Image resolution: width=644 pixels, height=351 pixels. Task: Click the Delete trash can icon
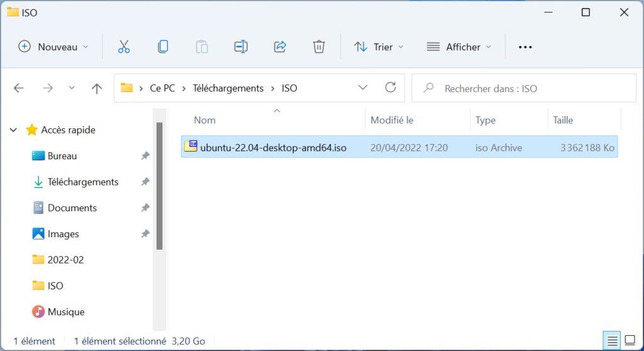pyautogui.click(x=319, y=47)
